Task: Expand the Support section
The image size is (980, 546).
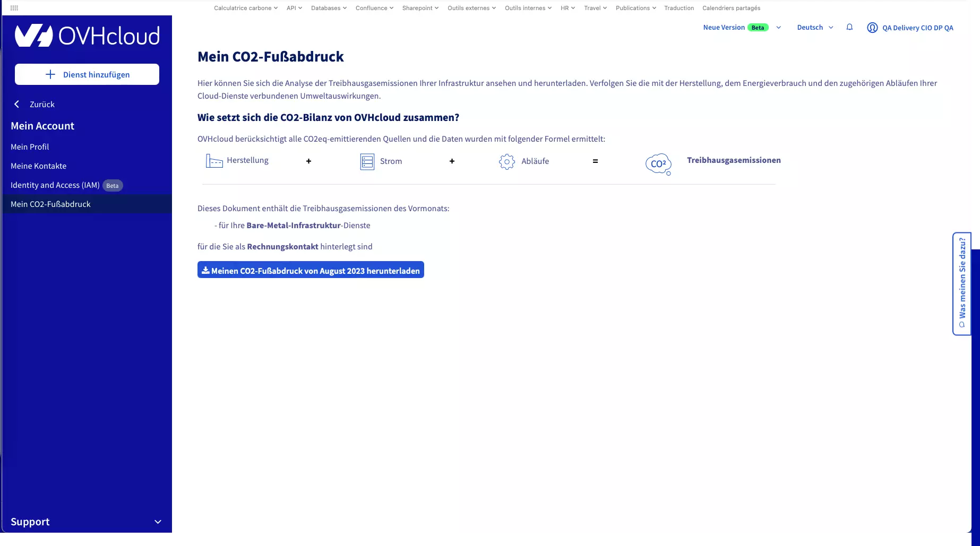Action: tap(87, 522)
